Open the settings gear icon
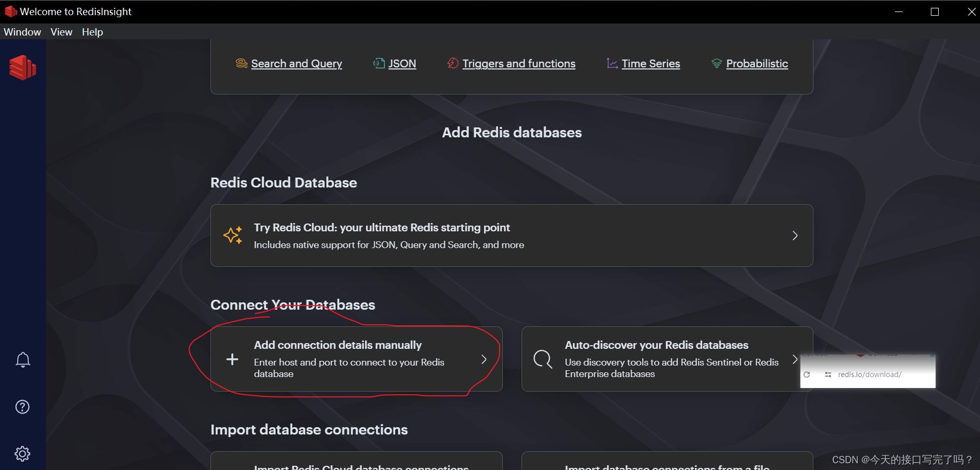Image resolution: width=980 pixels, height=470 pixels. click(22, 453)
